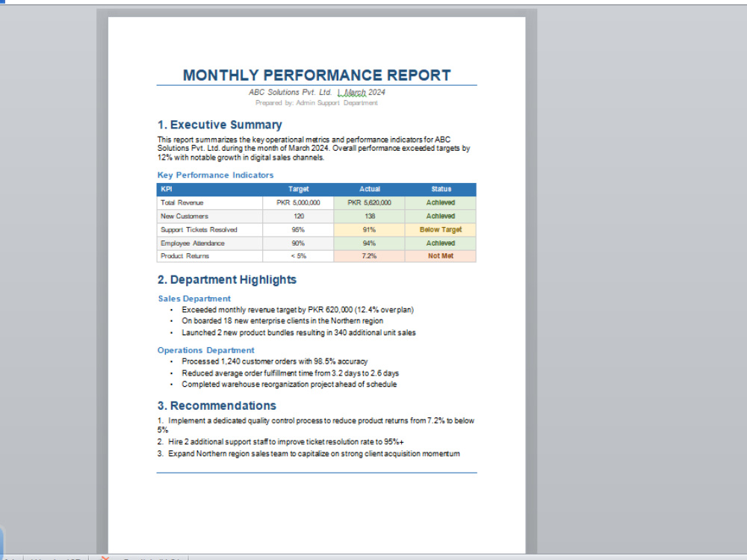Click the 'Target' table header cell
The width and height of the screenshot is (747, 560).
click(298, 190)
